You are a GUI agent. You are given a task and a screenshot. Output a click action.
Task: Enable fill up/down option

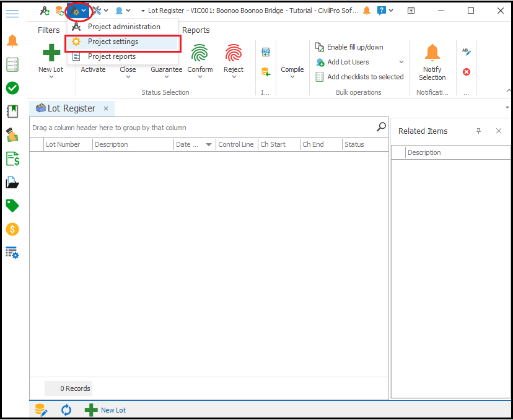click(354, 47)
